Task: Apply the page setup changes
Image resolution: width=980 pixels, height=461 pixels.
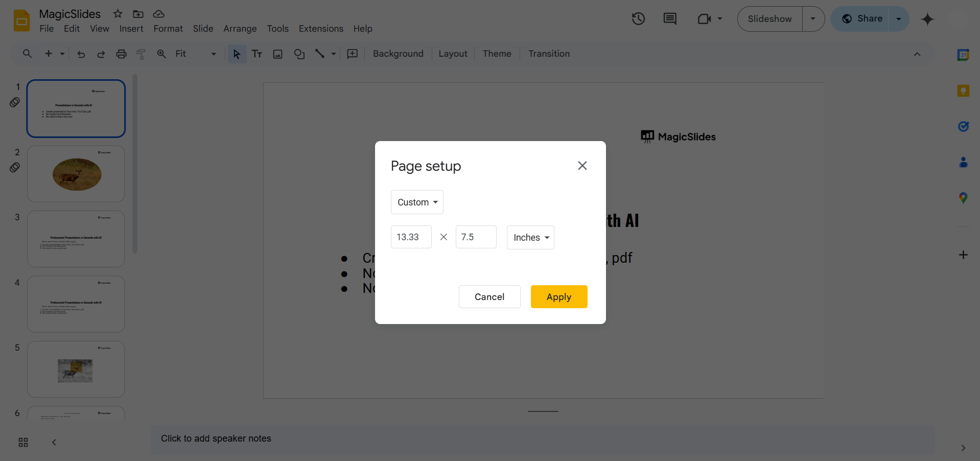Action: 559,297
